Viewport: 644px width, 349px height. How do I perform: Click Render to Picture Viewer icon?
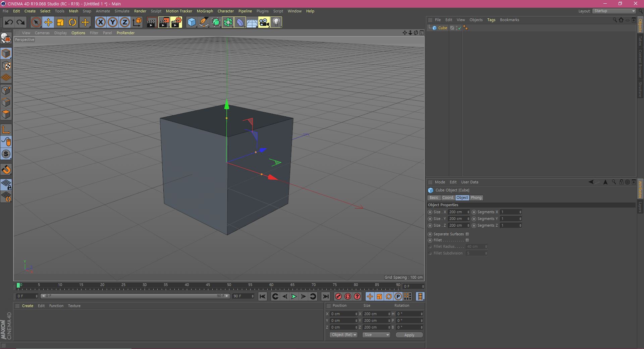click(x=164, y=22)
